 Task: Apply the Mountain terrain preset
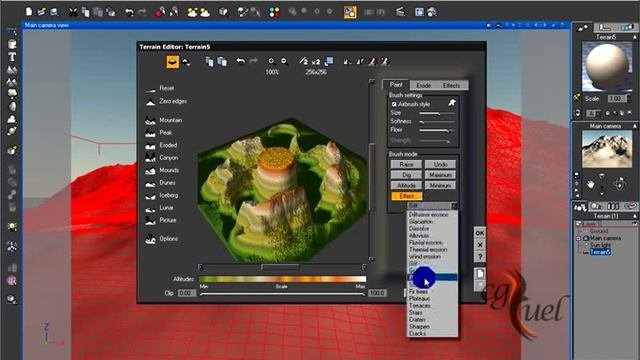tap(164, 120)
